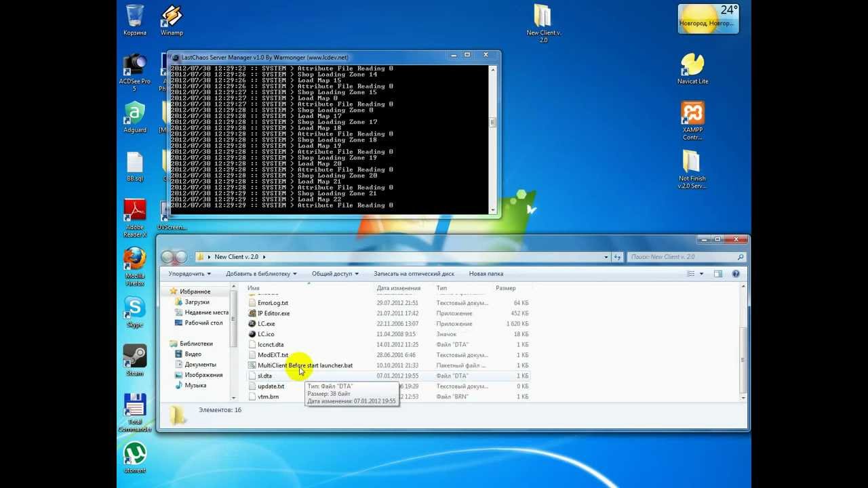This screenshot has height=488, width=868.
Task: Open the view options dropdown arrow
Action: (x=701, y=274)
